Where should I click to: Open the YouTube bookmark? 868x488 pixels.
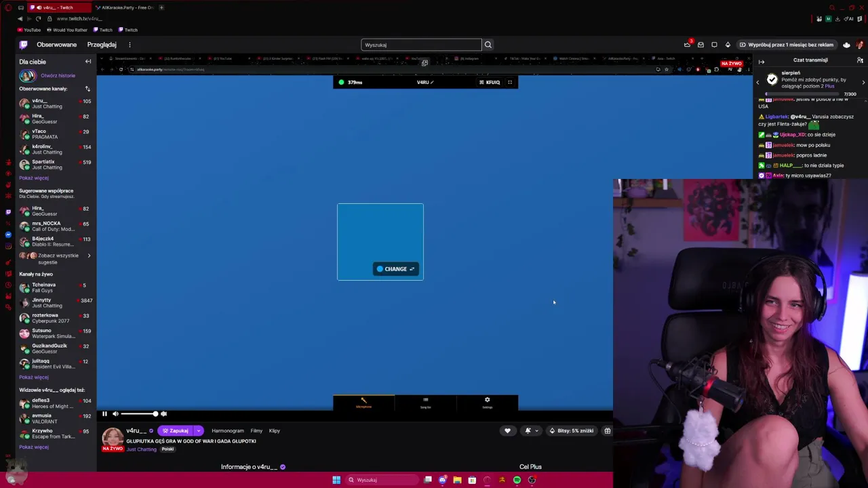(30, 30)
